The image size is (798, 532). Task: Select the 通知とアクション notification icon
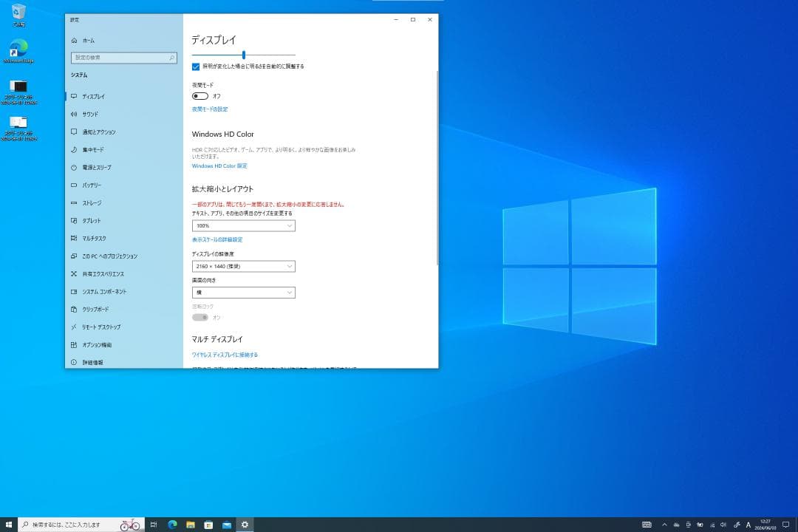point(75,132)
